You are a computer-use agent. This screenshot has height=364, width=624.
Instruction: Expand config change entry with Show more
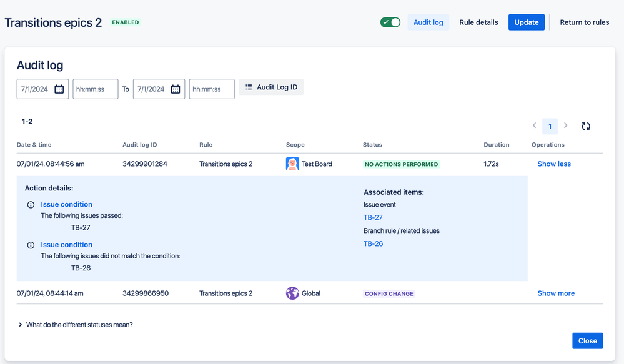tap(556, 293)
